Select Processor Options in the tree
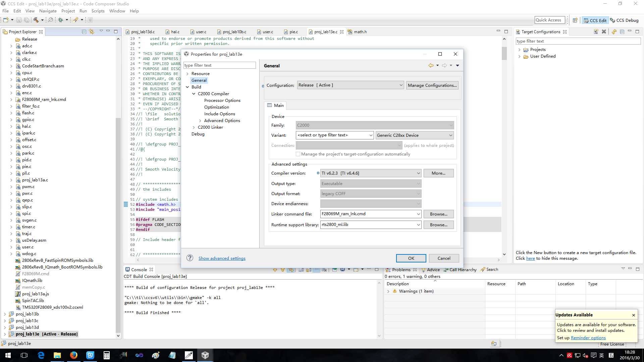The height and width of the screenshot is (362, 644). [222, 101]
